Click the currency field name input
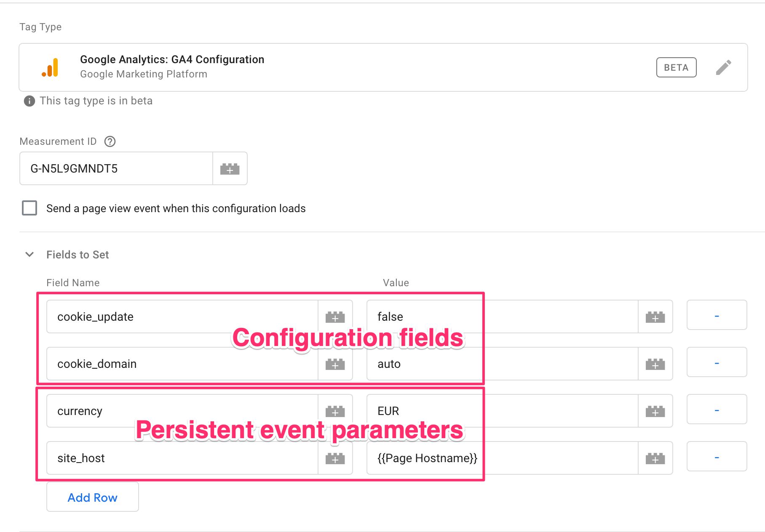 [182, 411]
